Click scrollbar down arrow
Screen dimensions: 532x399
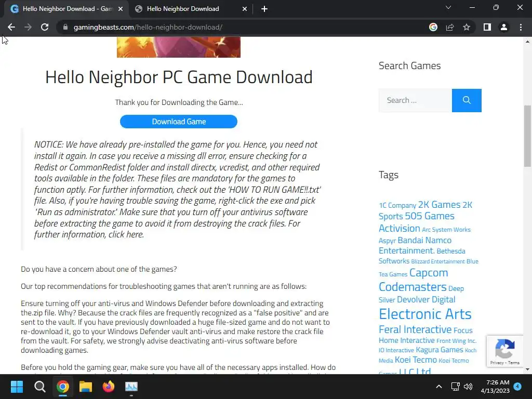coord(527,369)
